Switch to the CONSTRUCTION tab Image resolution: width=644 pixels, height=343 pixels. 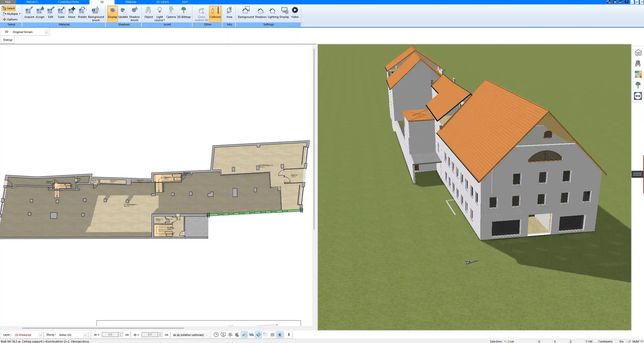click(x=68, y=2)
